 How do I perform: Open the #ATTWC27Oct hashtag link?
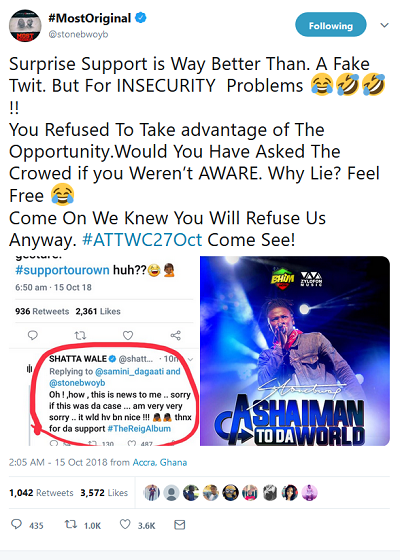[x=142, y=240]
